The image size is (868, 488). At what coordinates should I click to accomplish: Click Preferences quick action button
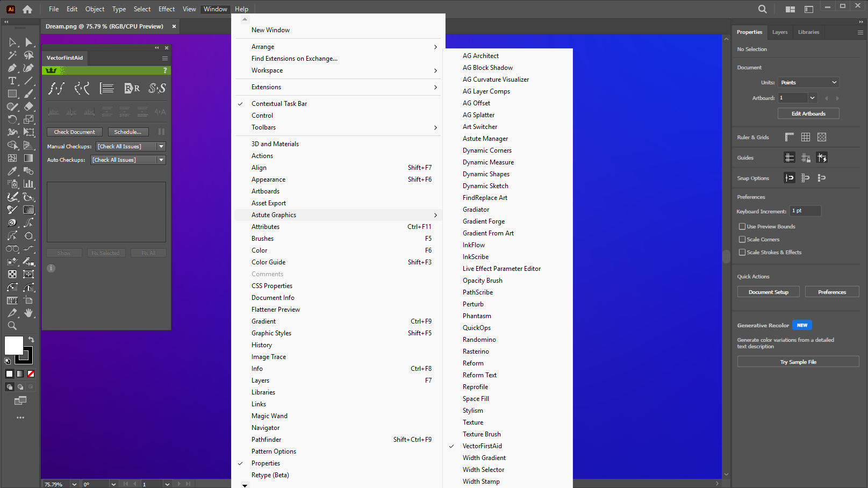point(832,292)
